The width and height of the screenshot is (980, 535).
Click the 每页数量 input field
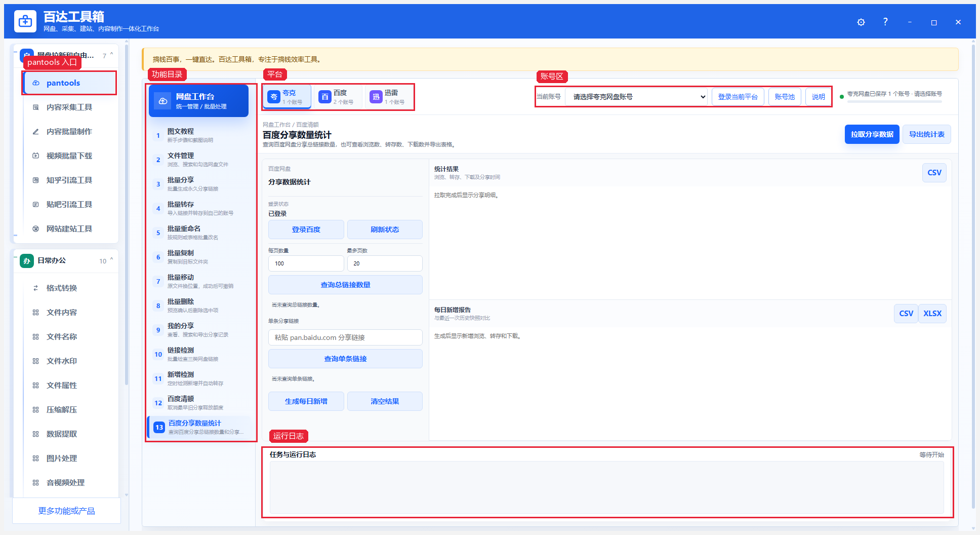tap(306, 263)
